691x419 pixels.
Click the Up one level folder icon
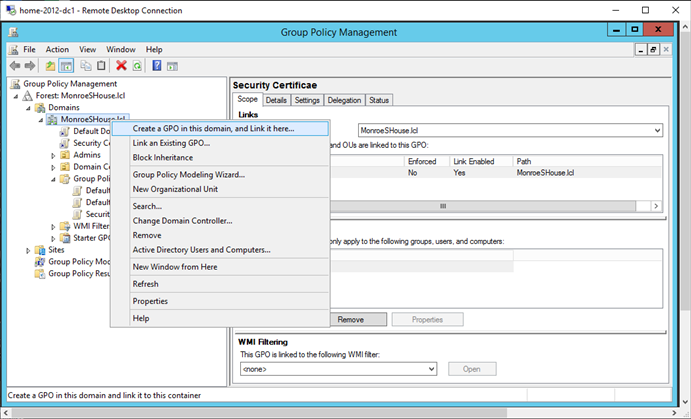(50, 66)
